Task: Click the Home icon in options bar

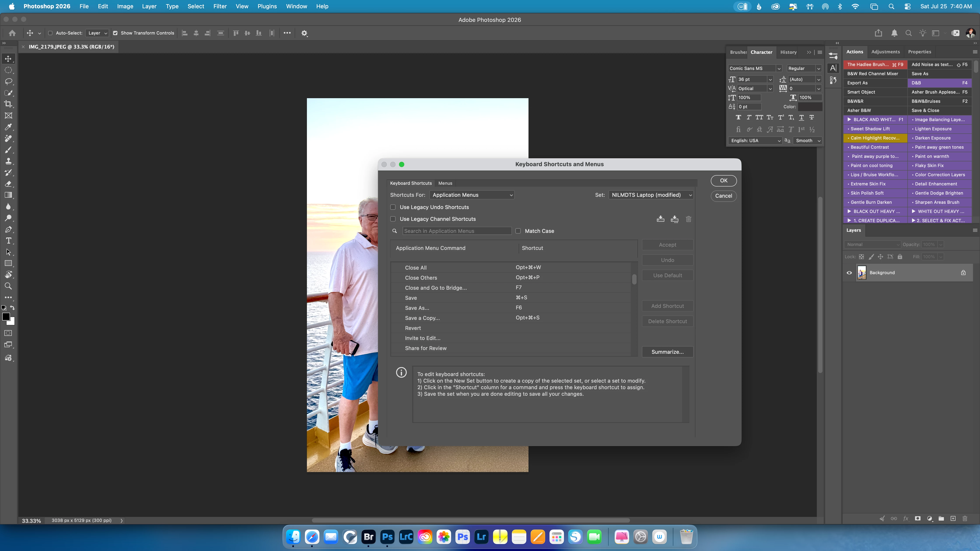Action: (12, 33)
